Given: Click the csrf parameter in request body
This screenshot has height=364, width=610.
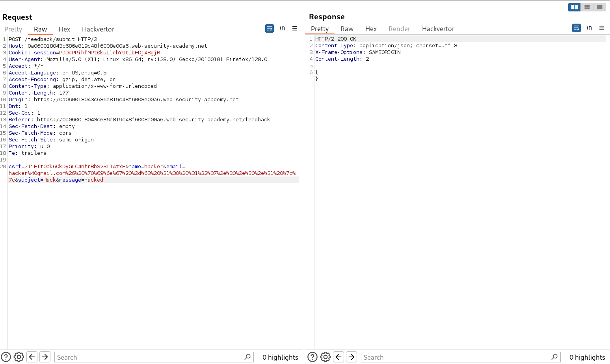Looking at the screenshot, I should click(67, 167).
